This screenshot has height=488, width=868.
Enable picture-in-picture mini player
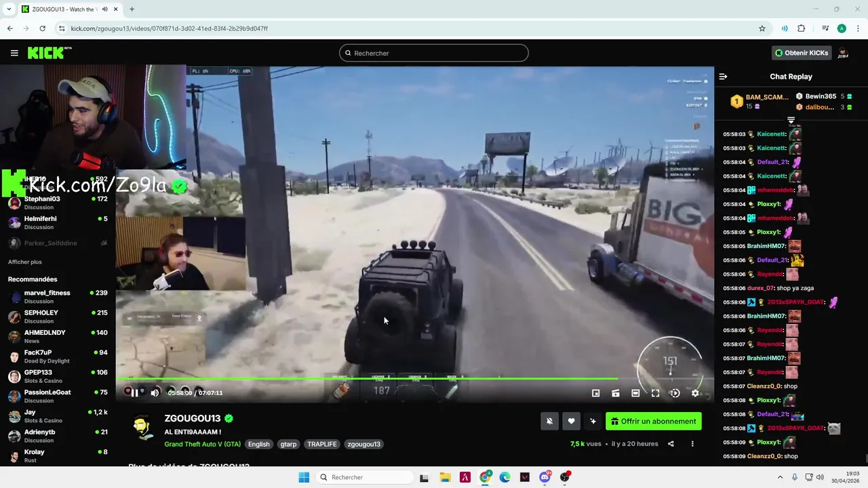coord(595,393)
